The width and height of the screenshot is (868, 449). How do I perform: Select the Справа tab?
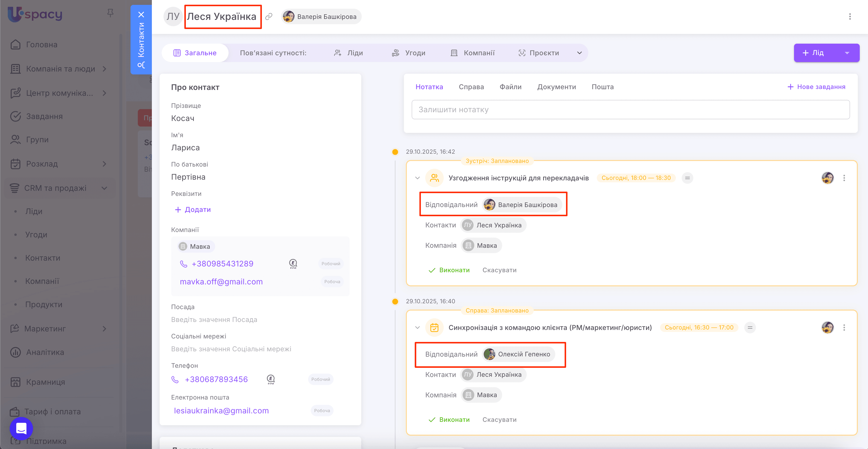click(x=471, y=87)
